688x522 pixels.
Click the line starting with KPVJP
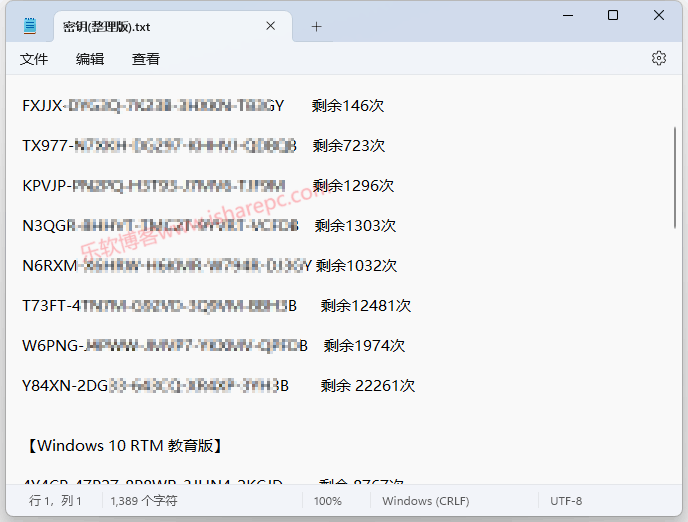pyautogui.click(x=208, y=186)
